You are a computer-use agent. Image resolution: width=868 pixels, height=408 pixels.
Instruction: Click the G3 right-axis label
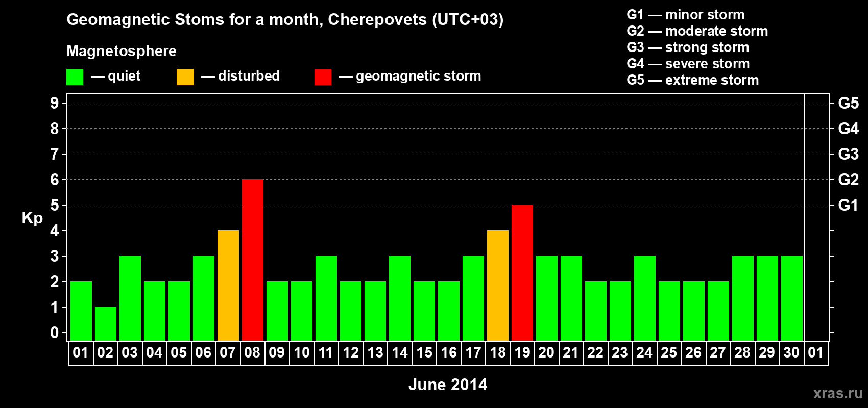click(x=849, y=154)
